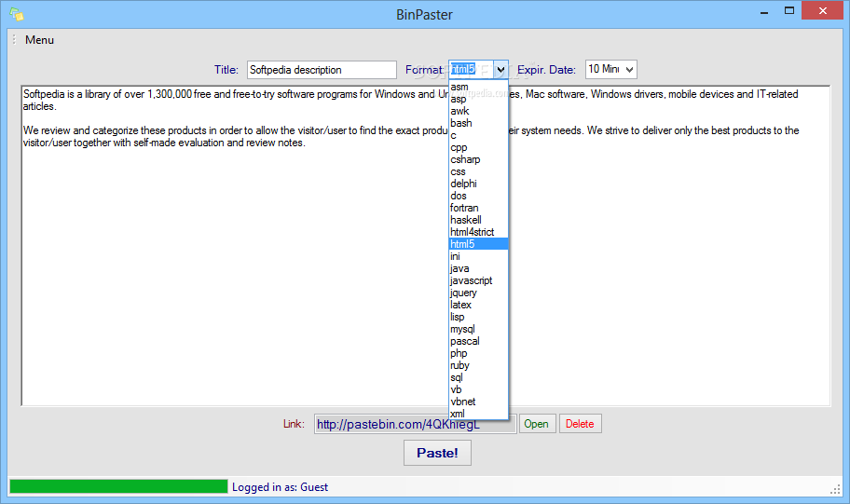
Task: Click the Logged in as: Guest status
Action: pos(280,487)
